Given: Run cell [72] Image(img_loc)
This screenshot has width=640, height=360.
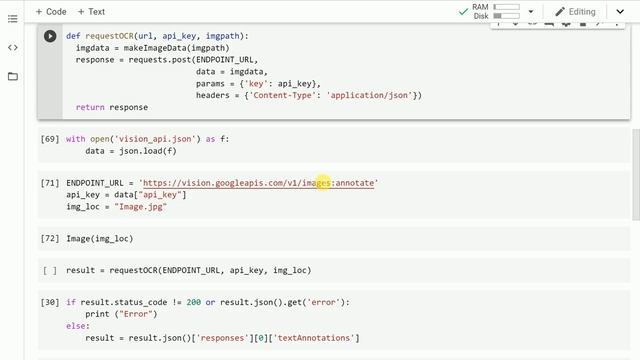Looking at the screenshot, I should click(x=50, y=238).
